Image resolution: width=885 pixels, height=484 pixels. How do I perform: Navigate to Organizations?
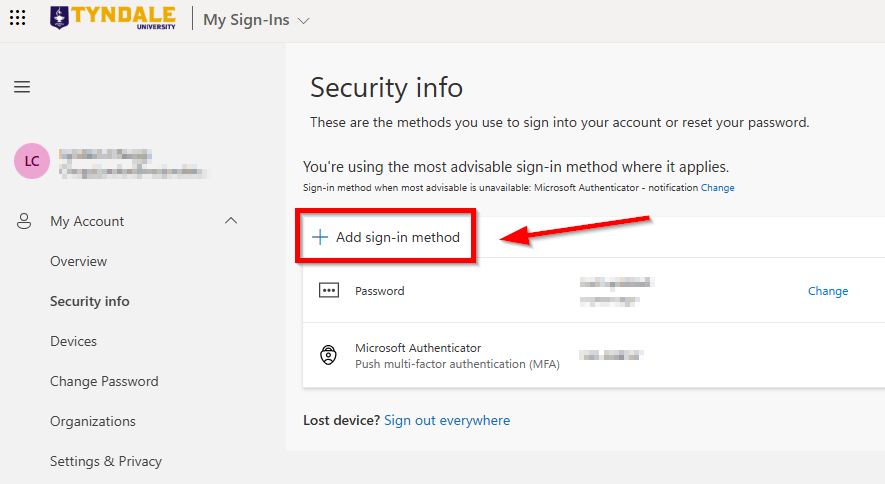click(93, 421)
